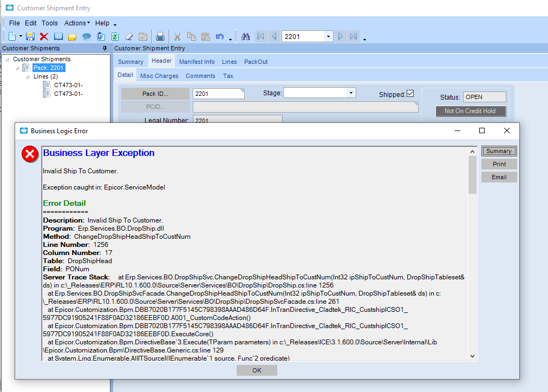This screenshot has width=548, height=392.
Task: Select the Tax sub-tab
Action: (x=228, y=76)
